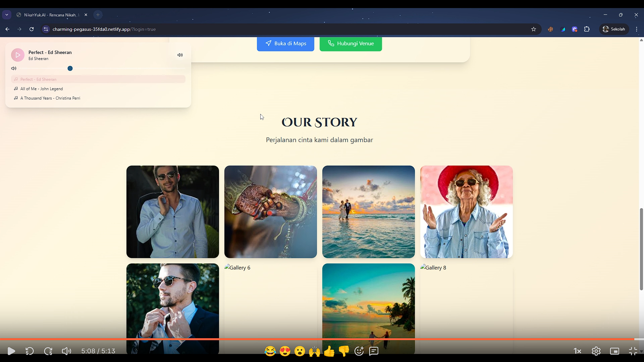Expand the browser tab search chevron
This screenshot has width=644, height=362.
tap(7, 15)
